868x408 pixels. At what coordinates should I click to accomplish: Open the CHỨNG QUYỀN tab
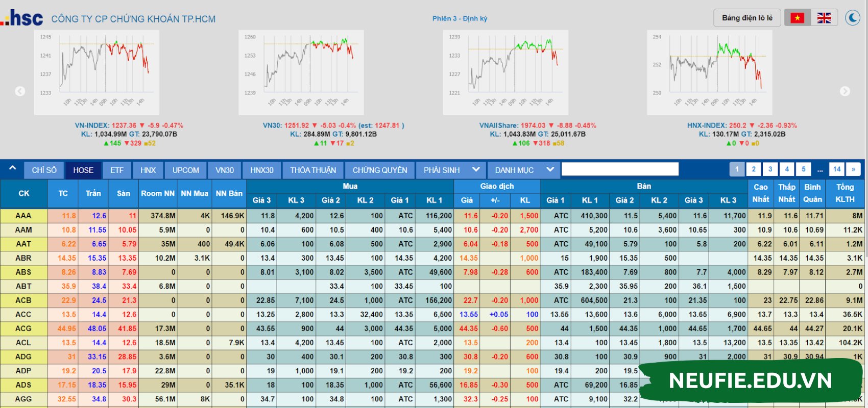click(380, 170)
